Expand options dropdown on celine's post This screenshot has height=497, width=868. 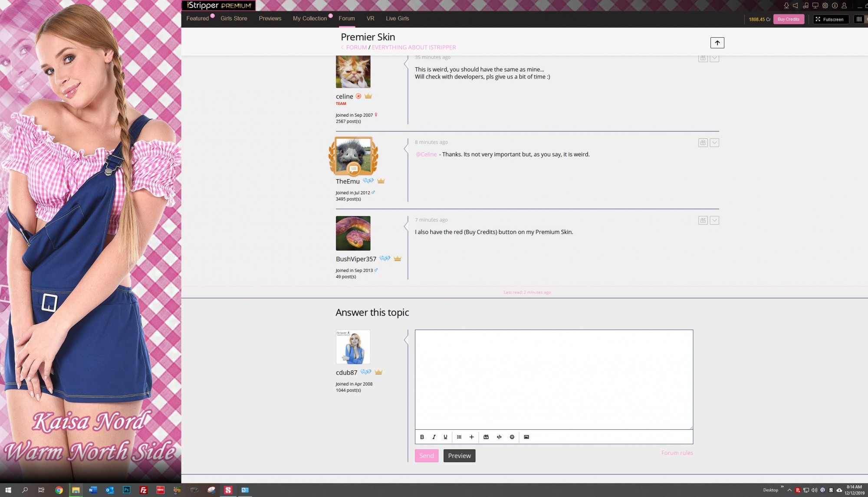(714, 58)
